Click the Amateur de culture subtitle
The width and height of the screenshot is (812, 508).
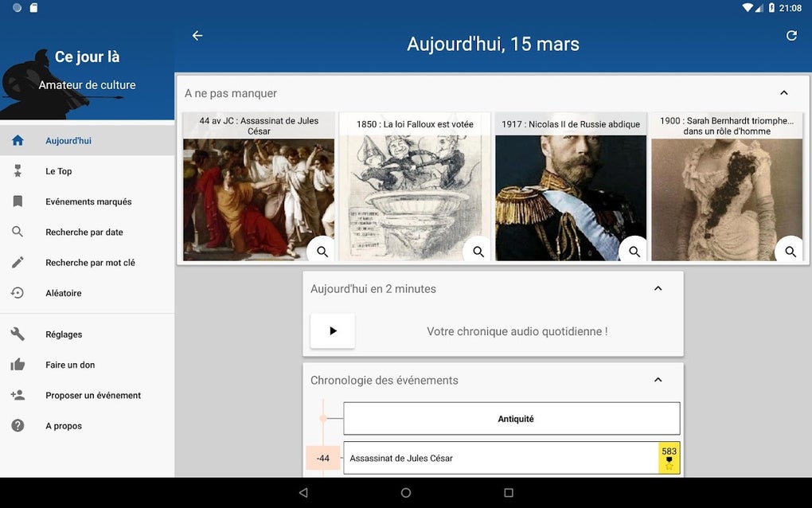coord(87,85)
